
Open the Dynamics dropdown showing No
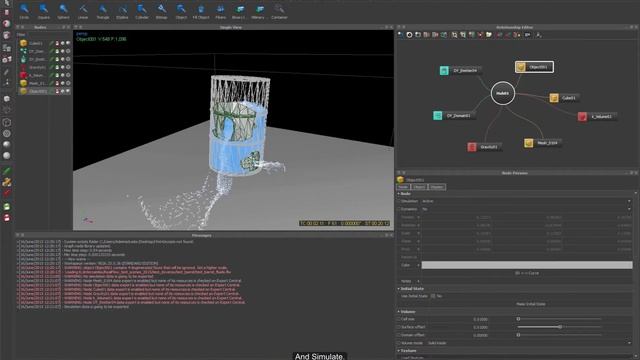(x=527, y=209)
